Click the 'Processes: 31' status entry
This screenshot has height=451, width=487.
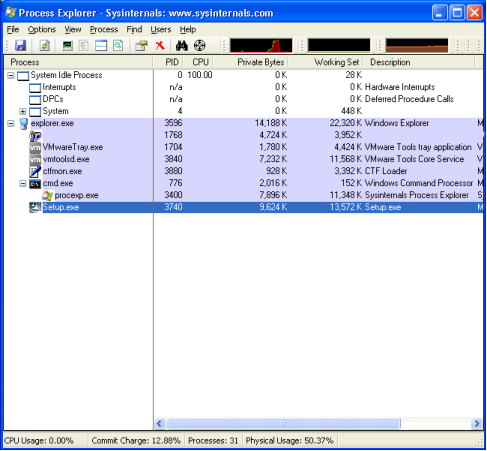pos(213,441)
